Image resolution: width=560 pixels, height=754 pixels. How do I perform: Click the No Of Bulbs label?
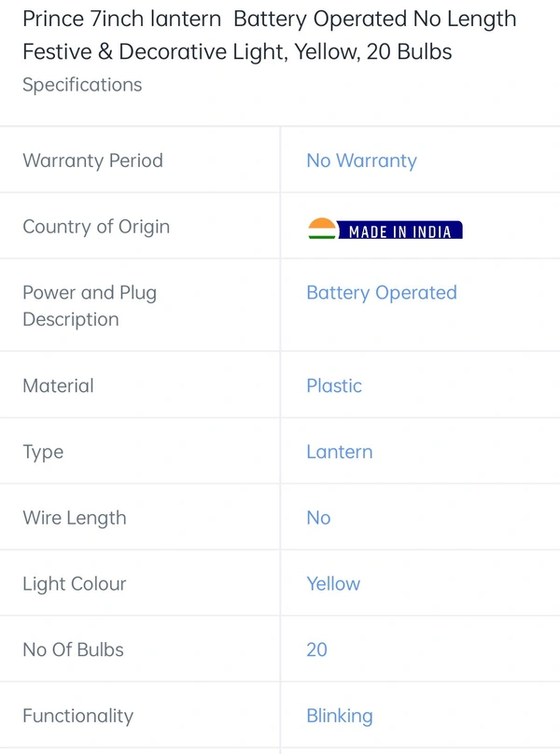73,649
